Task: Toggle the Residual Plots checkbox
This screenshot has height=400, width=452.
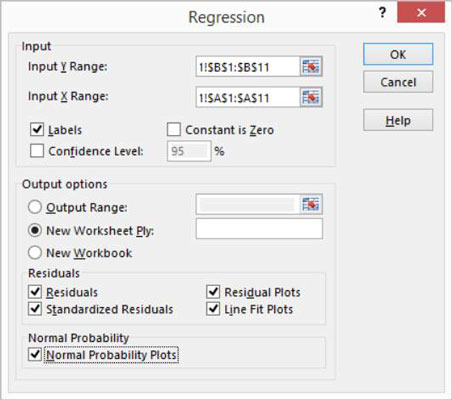Action: [x=213, y=292]
